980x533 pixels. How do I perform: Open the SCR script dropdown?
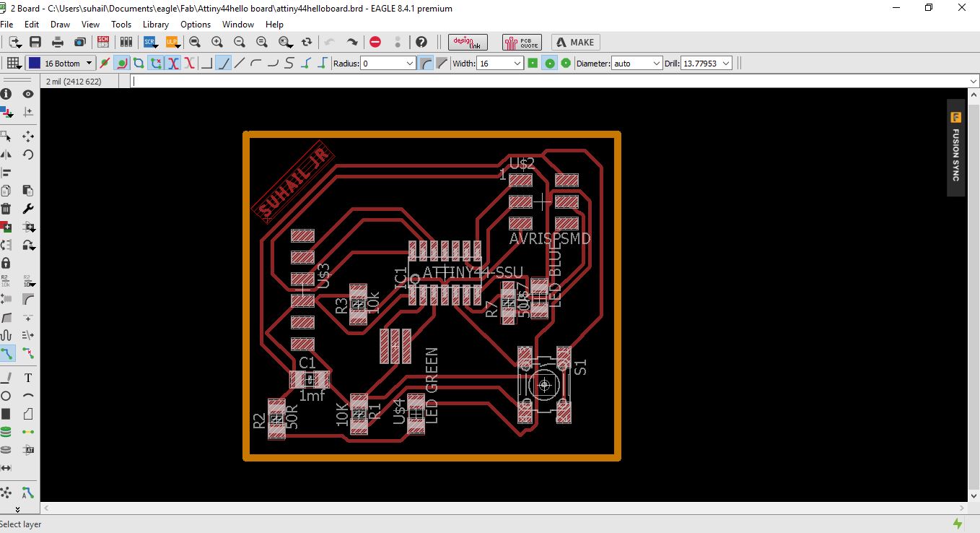pos(150,43)
